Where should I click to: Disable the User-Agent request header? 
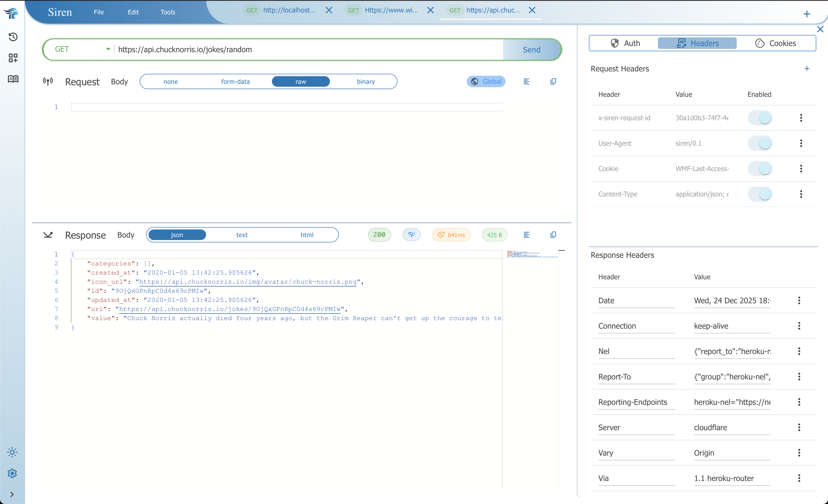pyautogui.click(x=760, y=143)
